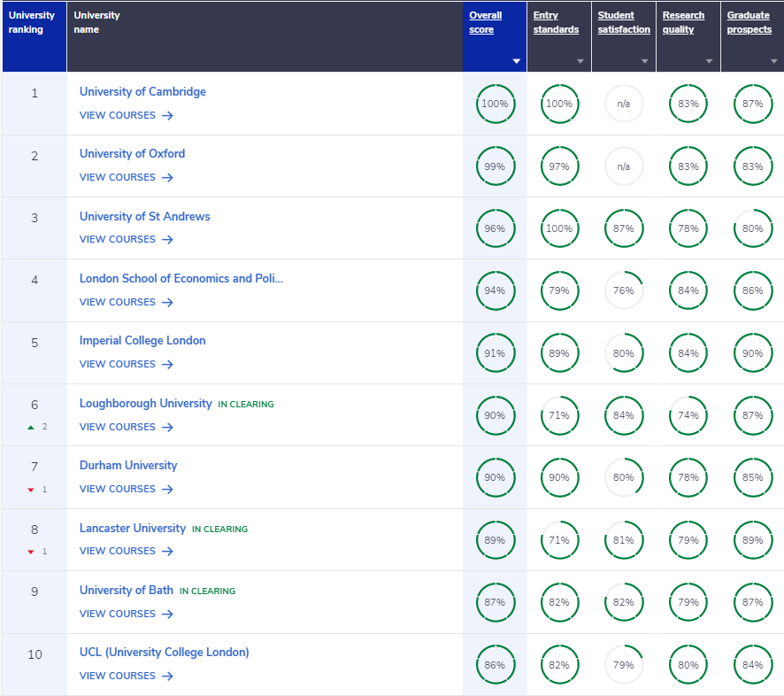
Task: Click the Entry standards sort arrow
Action: 580,61
